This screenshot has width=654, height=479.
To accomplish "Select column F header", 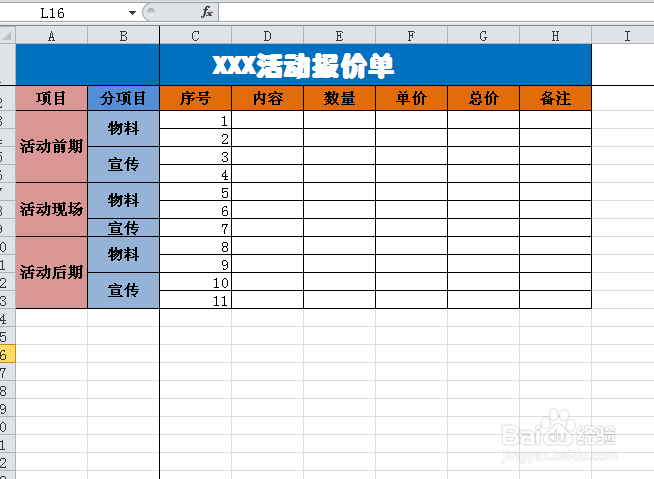I will [x=411, y=36].
